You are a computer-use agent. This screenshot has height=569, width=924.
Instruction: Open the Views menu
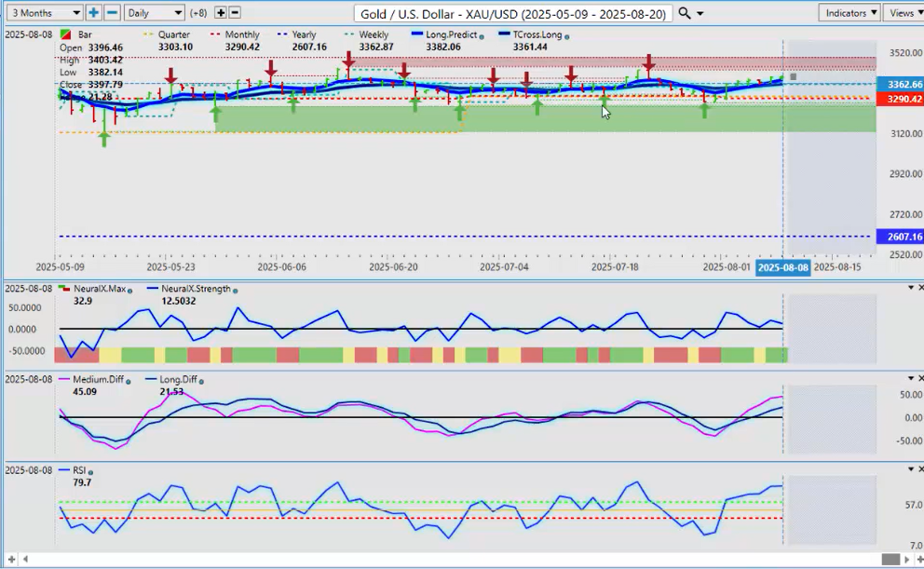(904, 13)
